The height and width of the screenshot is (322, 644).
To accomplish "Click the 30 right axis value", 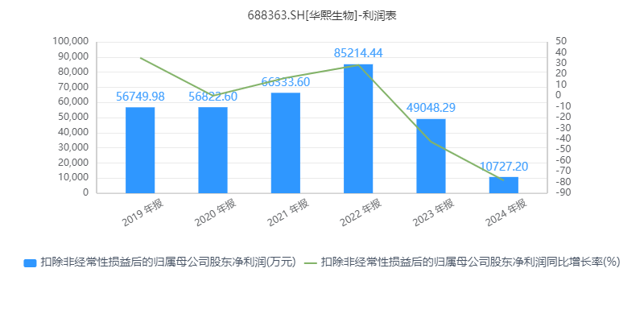I will (560, 63).
